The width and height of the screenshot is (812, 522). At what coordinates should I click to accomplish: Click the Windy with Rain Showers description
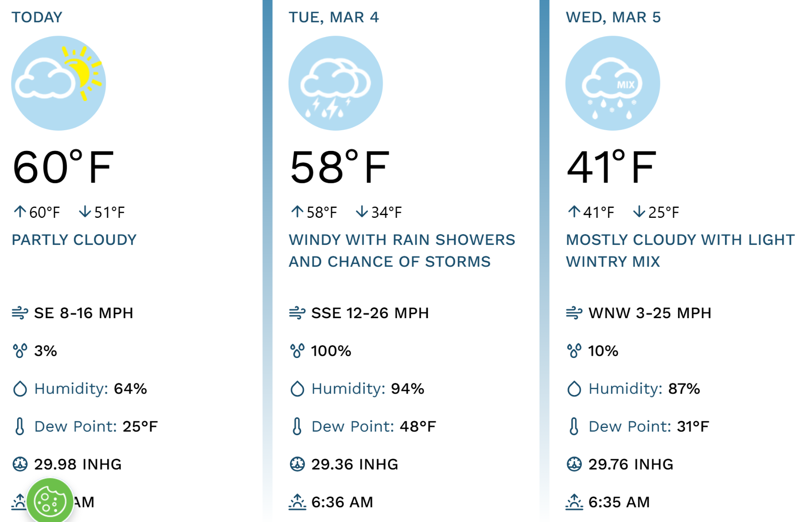(402, 250)
